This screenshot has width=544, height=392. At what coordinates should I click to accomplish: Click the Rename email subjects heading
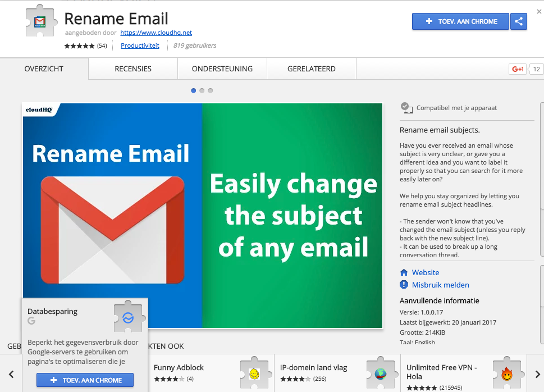click(x=440, y=130)
